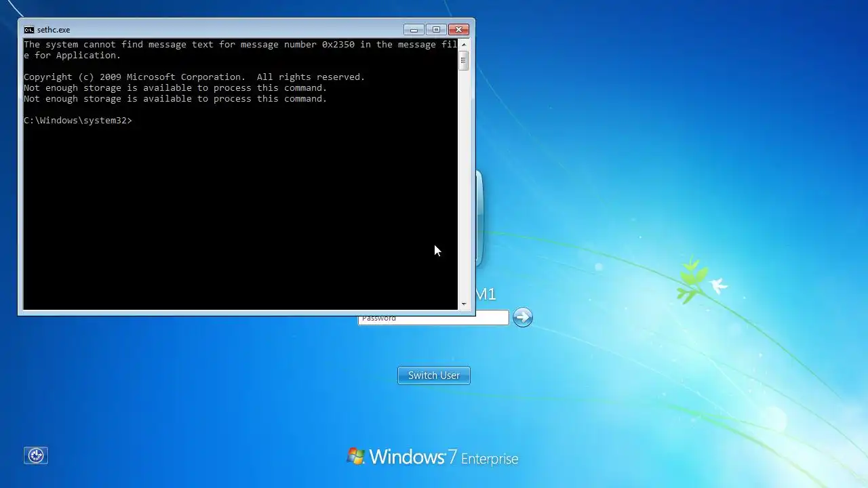Screen dimensions: 868x488
Task: Minimize the sethc.exe window
Action: click(x=414, y=30)
